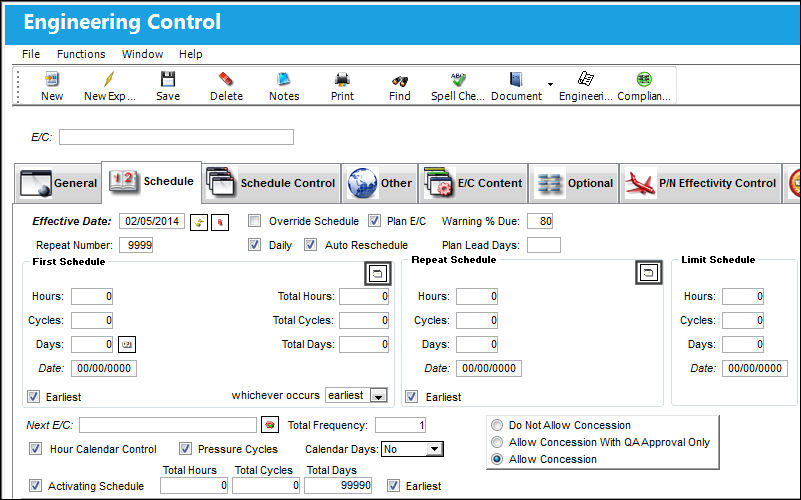Viewport: 801px width, 500px height.
Task: Click the Limit Schedule Hours field
Action: coord(743,296)
